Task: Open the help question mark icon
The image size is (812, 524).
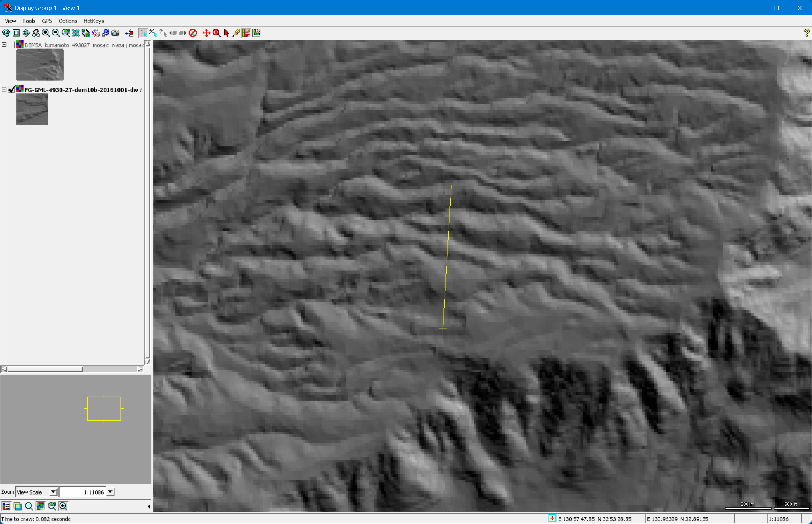Action: coord(806,33)
